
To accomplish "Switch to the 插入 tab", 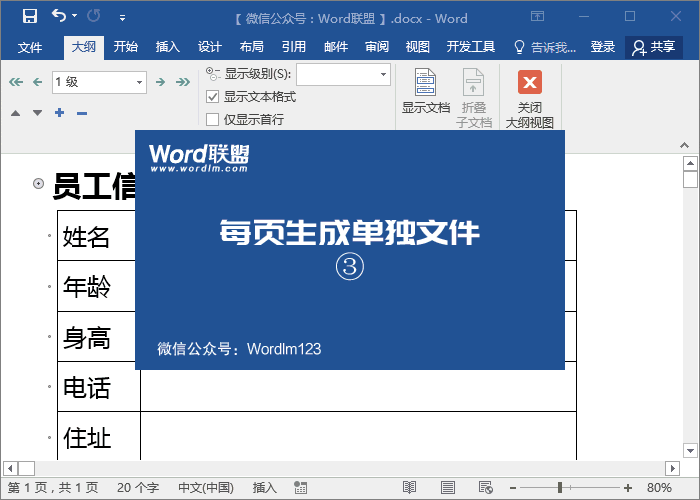I will [x=167, y=47].
